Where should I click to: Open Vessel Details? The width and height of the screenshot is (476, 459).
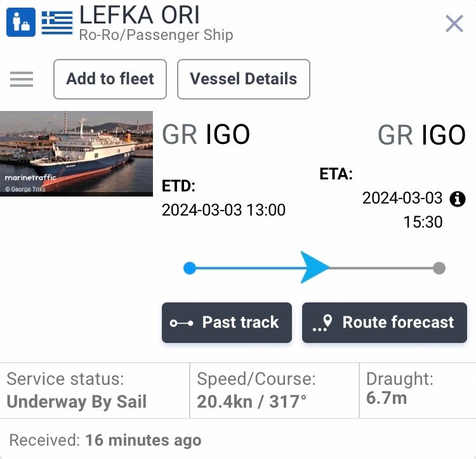(x=244, y=79)
